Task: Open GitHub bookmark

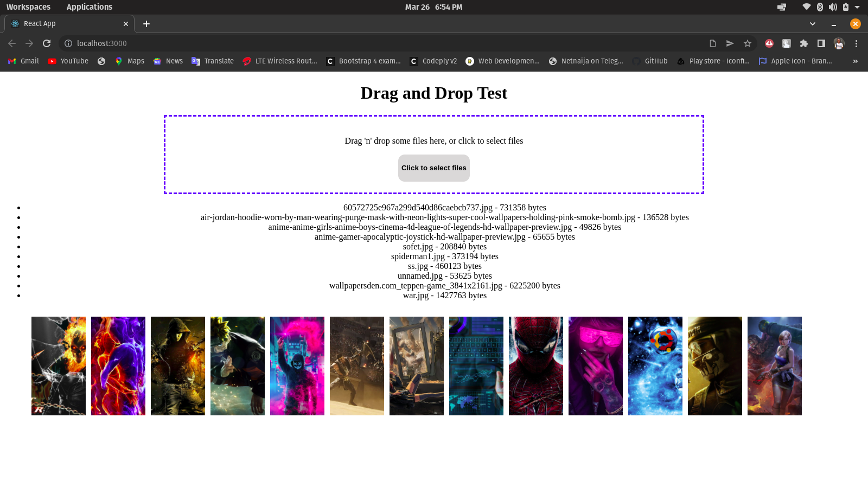Action: click(650, 61)
